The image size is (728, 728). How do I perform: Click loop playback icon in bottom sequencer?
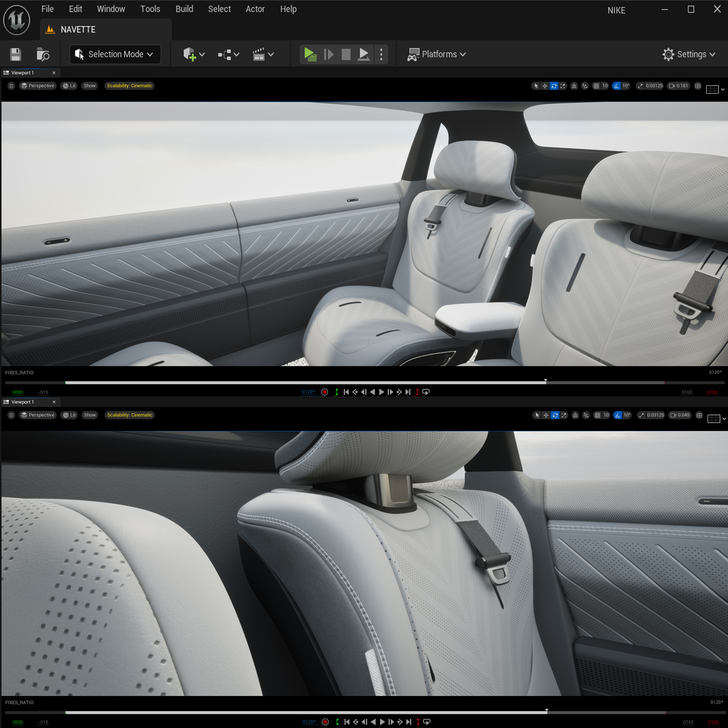(x=427, y=721)
